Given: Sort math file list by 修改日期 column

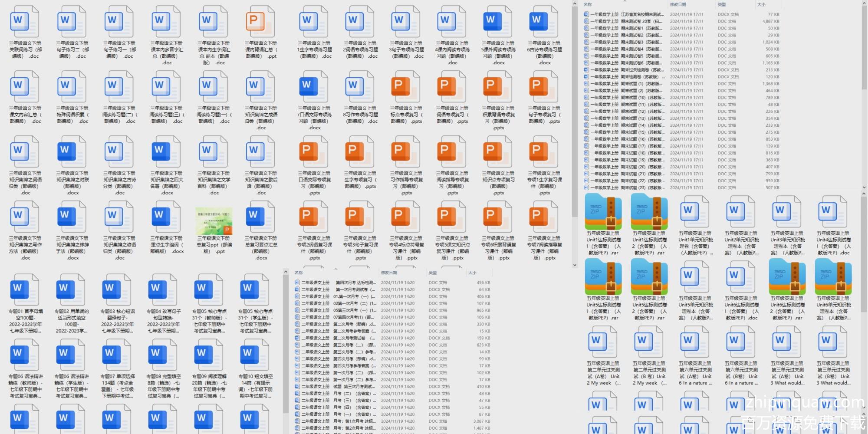Looking at the screenshot, I should (678, 4).
